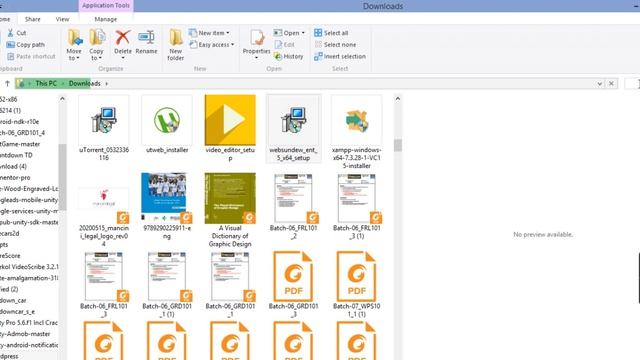Click the file list scrollbar thumb
This screenshot has height=360, width=640.
click(x=398, y=145)
